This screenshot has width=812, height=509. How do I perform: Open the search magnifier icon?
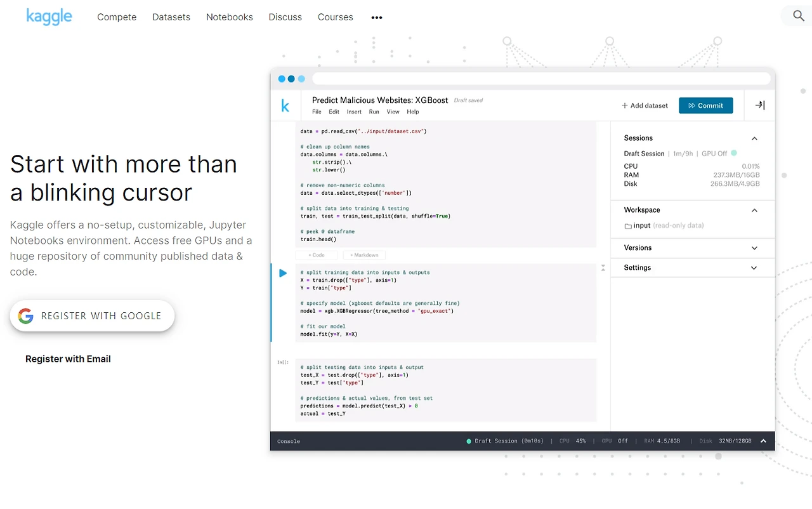tap(799, 16)
